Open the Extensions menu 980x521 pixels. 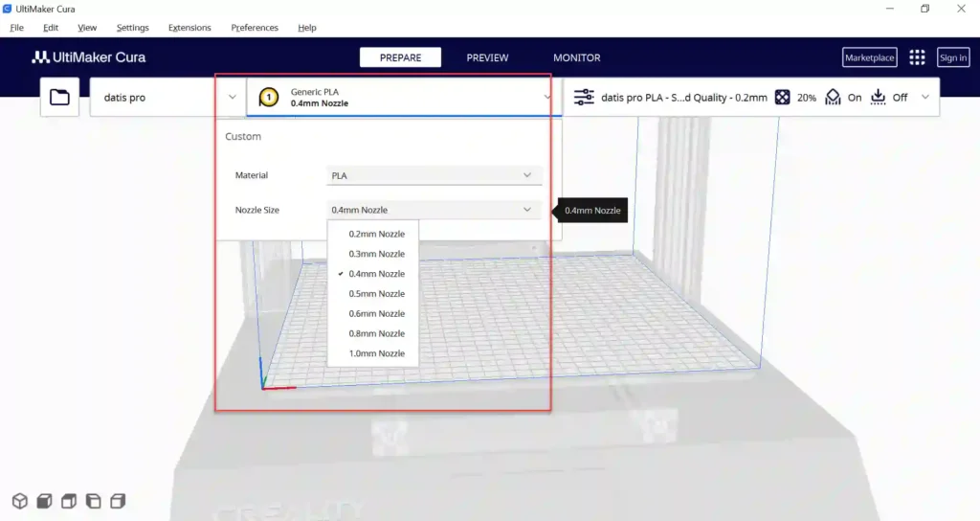[x=189, y=28]
